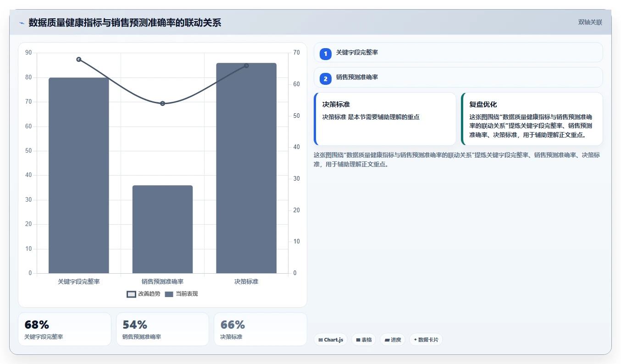Viewport: 621px width, 364px height.
Task: Click the 54% stat card
Action: [162, 329]
